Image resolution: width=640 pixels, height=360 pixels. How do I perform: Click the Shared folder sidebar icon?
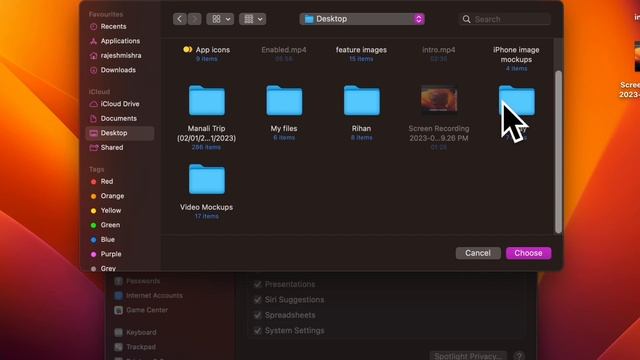tap(93, 147)
